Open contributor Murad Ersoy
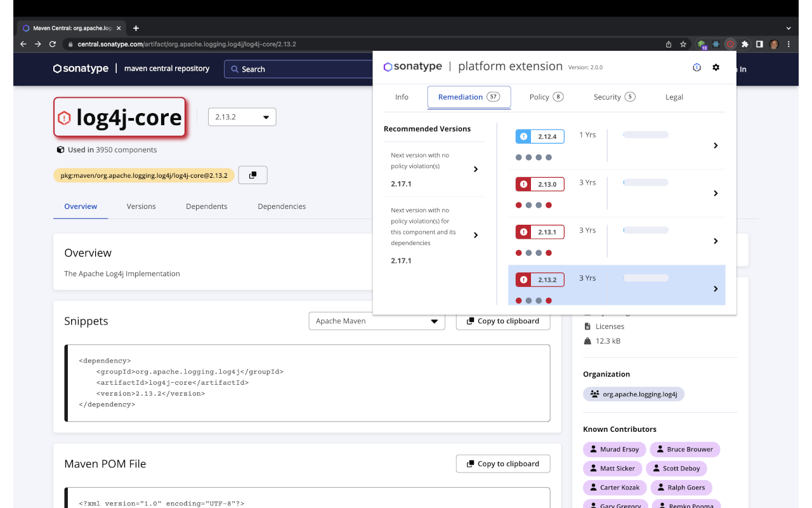Image resolution: width=812 pixels, height=508 pixels. 614,449
